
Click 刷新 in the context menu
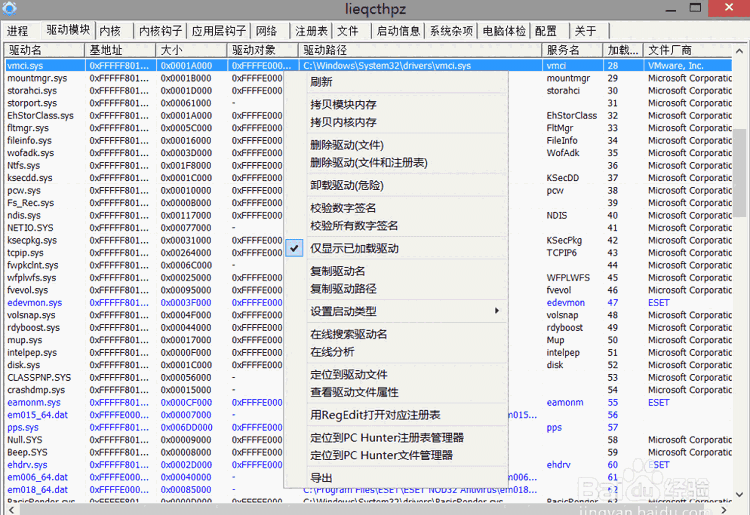(321, 82)
